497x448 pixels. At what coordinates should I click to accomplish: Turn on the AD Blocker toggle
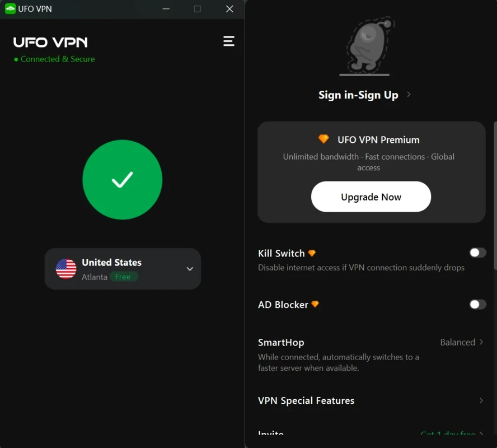pyautogui.click(x=477, y=305)
